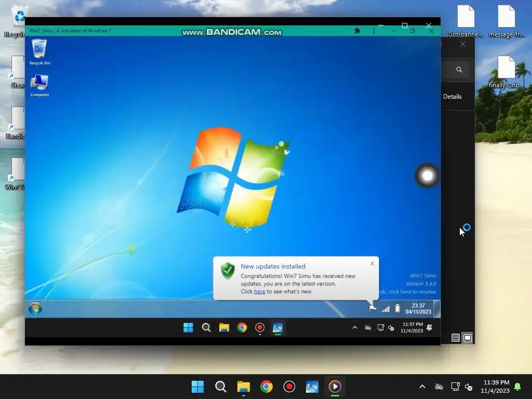The width and height of the screenshot is (532, 399).
Task: Open Win7 Simu app from the taskbar
Action: click(312, 387)
